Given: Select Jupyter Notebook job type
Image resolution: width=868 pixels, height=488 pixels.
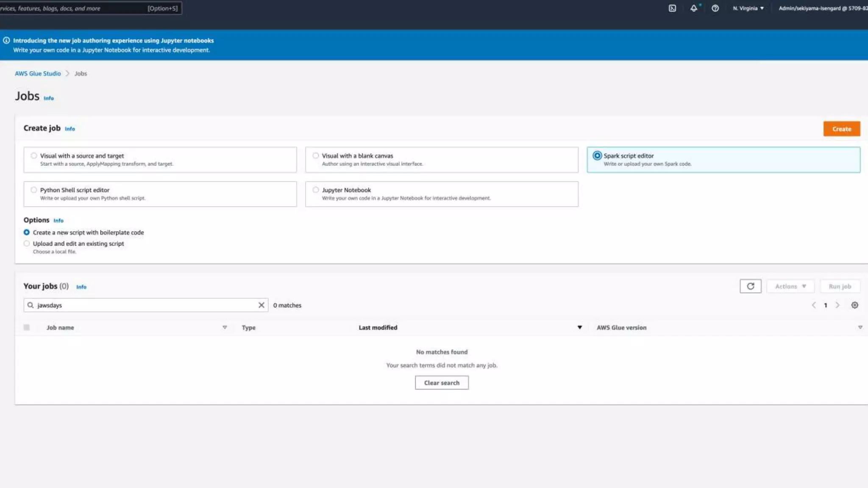Looking at the screenshot, I should pyautogui.click(x=316, y=190).
